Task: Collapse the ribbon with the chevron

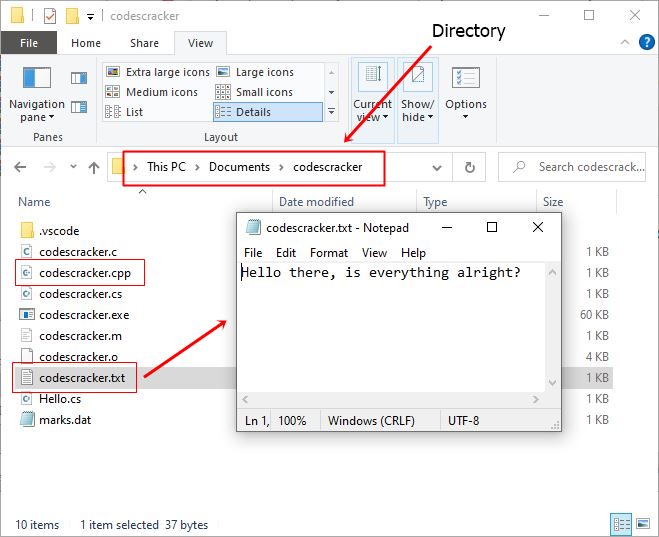Action: 625,42
